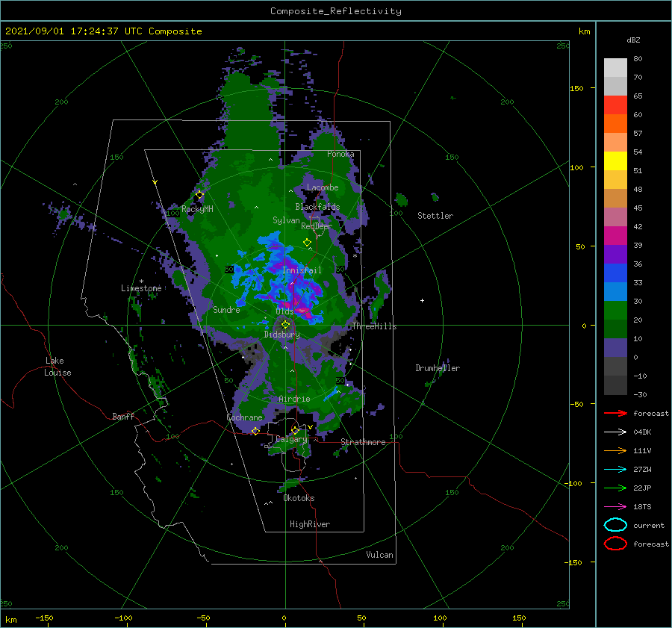This screenshot has width=672, height=628.
Task: Click the Strathmore town label
Action: point(363,442)
